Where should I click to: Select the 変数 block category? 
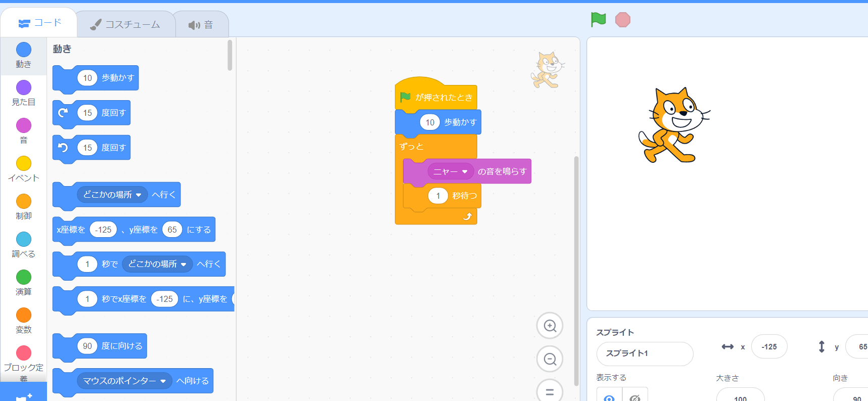pyautogui.click(x=23, y=321)
